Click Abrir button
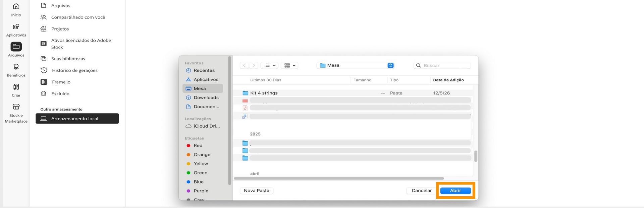Viewport: 644px width, 208px height. point(455,191)
